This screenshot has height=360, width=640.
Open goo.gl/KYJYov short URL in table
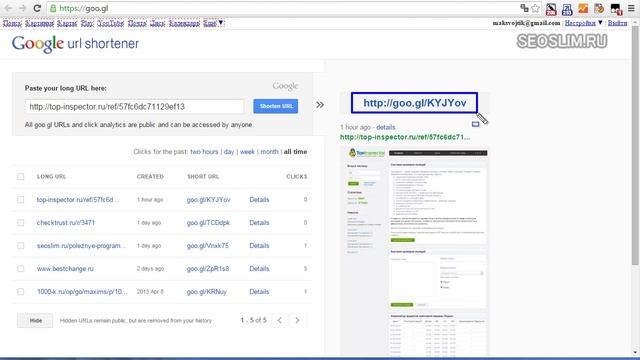point(209,200)
